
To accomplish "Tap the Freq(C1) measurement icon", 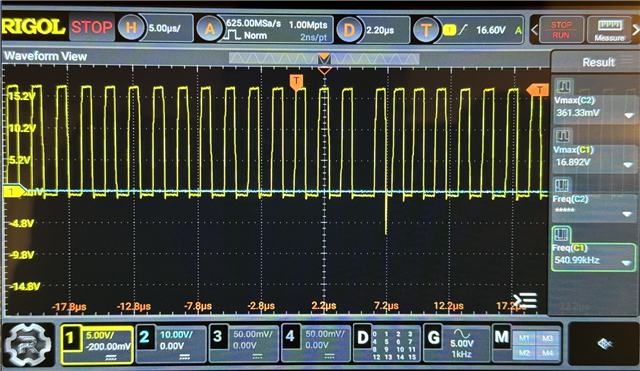I will coord(560,234).
